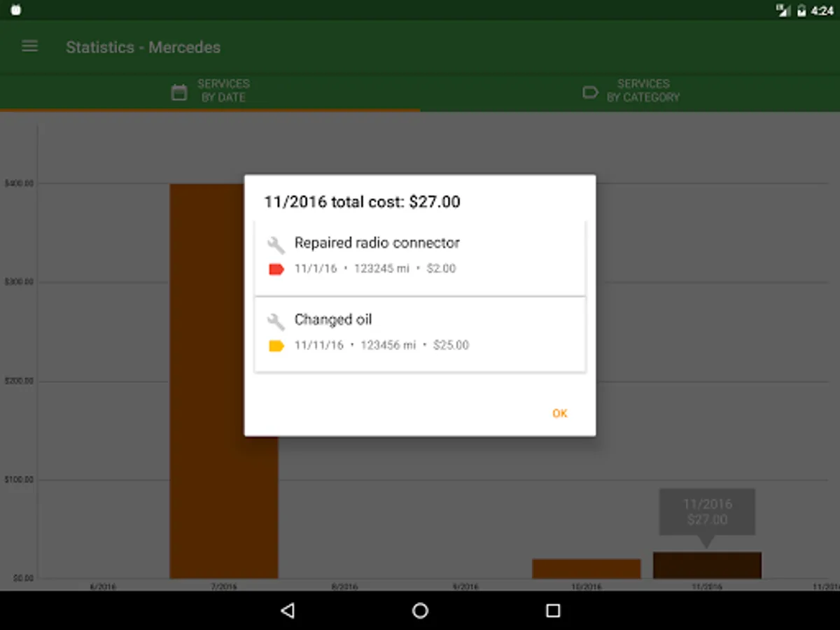Click the 6/2016 axis label
Image resolution: width=840 pixels, height=630 pixels.
click(103, 586)
